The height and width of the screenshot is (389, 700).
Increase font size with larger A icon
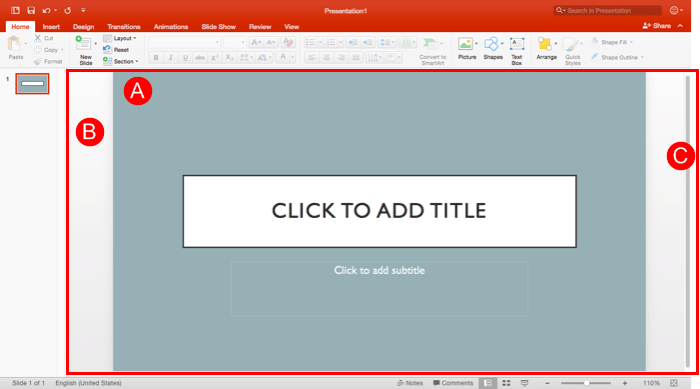pyautogui.click(x=256, y=42)
